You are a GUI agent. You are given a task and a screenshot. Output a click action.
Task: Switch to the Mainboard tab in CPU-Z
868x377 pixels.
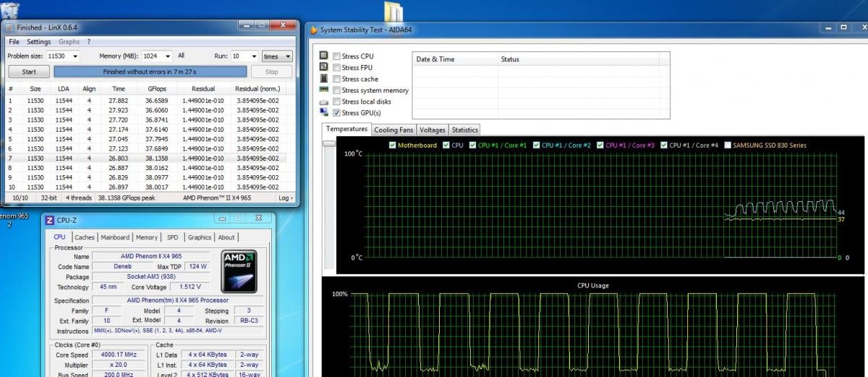115,237
